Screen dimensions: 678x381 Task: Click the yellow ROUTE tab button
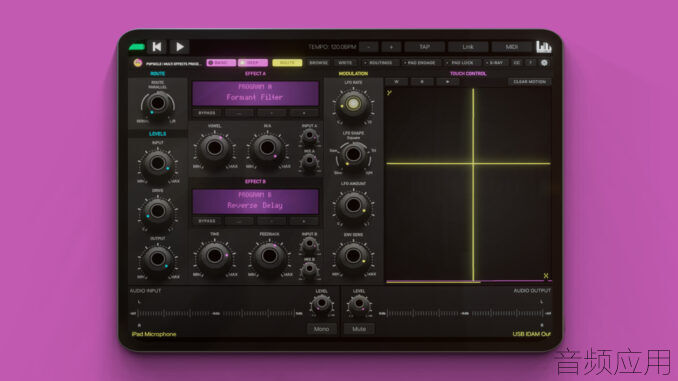pos(287,63)
